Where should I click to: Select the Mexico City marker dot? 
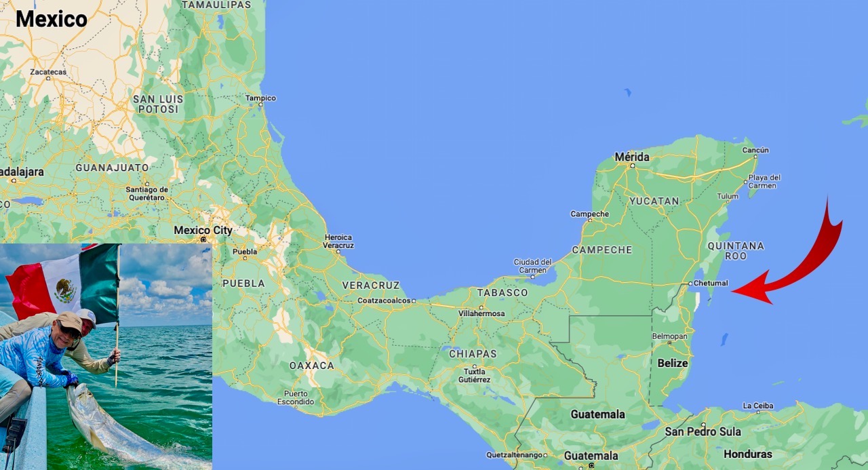coord(203,239)
